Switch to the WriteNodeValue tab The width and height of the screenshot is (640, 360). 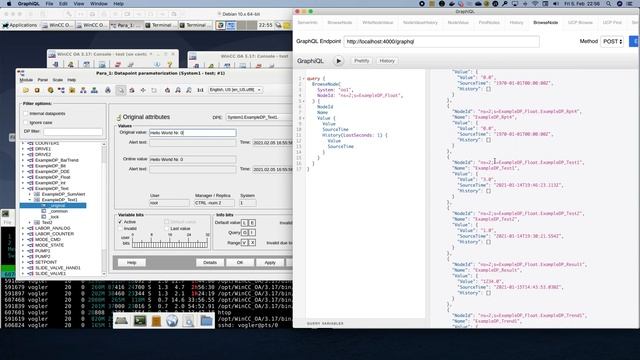pyautogui.click(x=378, y=22)
